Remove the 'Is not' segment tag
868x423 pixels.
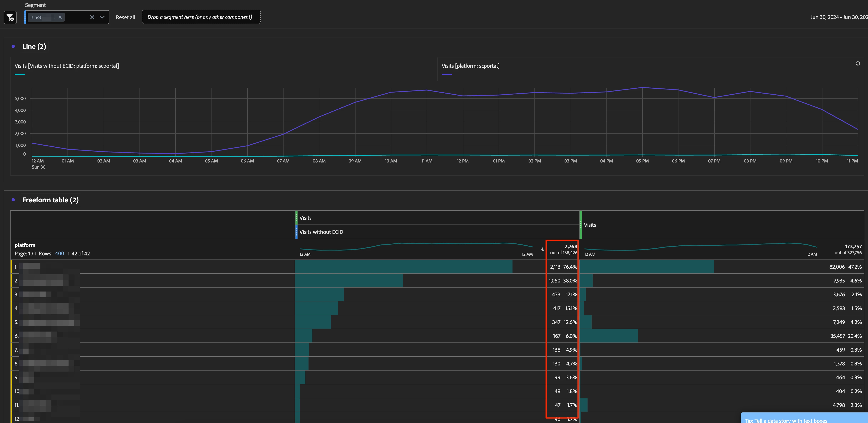click(x=60, y=17)
